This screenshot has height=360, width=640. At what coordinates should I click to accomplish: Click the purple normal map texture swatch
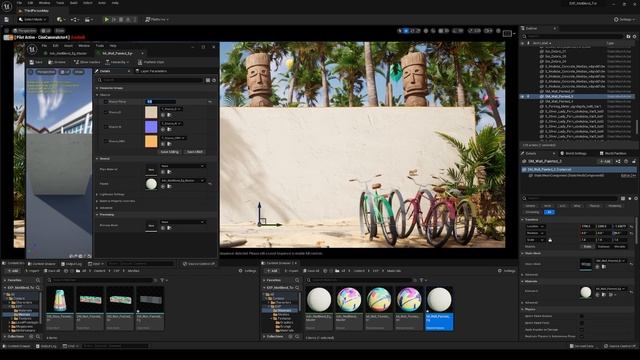[151, 127]
